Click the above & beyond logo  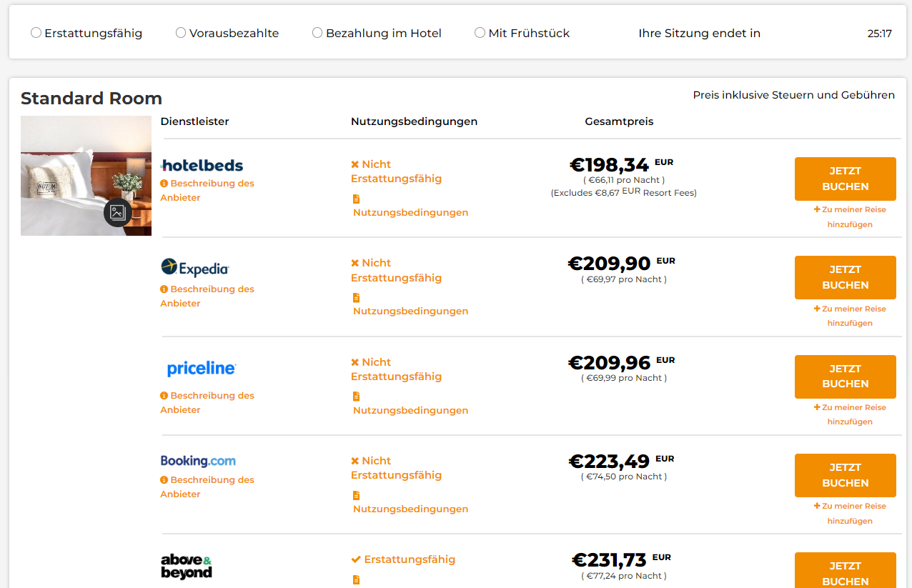[187, 567]
